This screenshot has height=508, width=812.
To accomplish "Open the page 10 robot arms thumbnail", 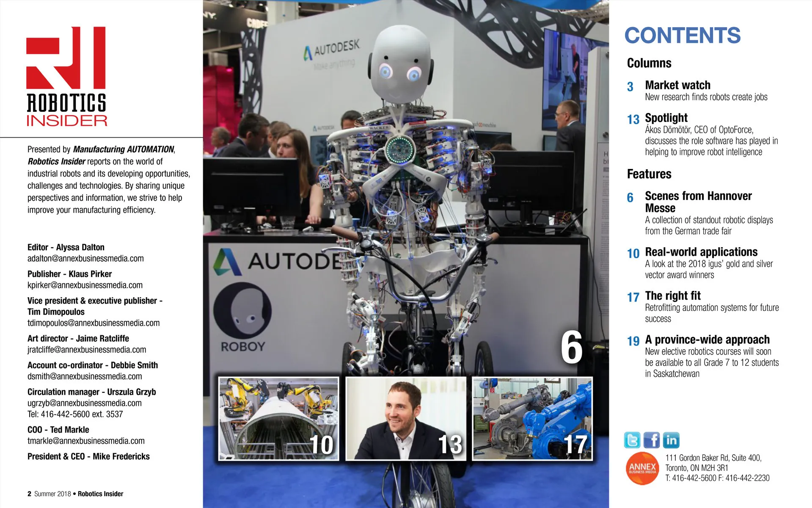I will 278,419.
